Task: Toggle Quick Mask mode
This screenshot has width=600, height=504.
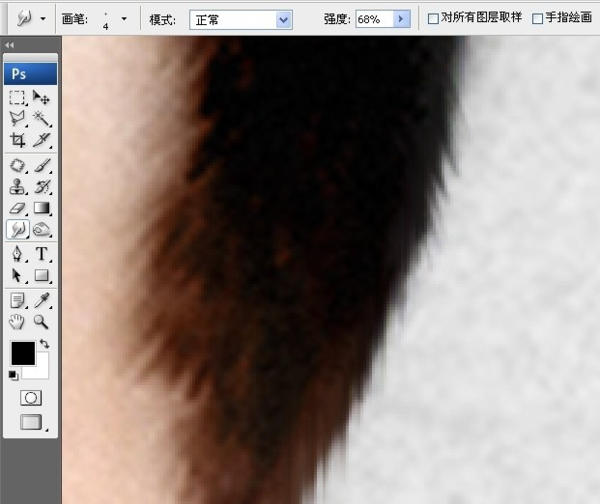Action: (x=31, y=398)
